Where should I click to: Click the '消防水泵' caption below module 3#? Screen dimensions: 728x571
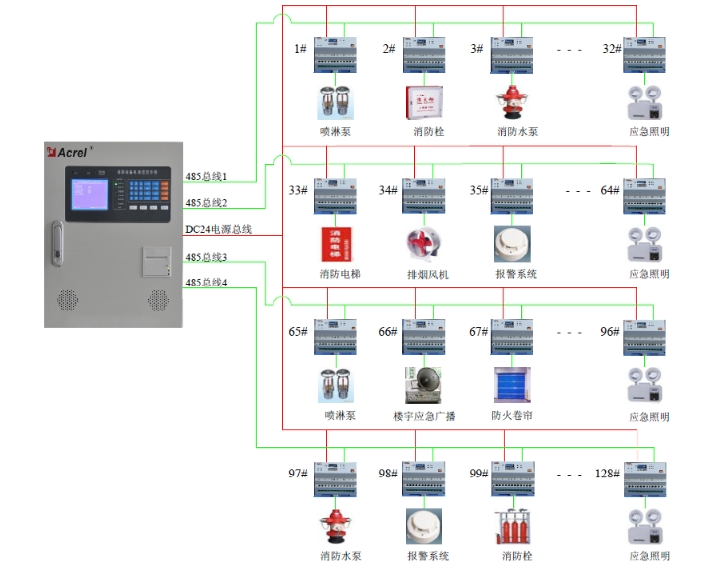518,132
